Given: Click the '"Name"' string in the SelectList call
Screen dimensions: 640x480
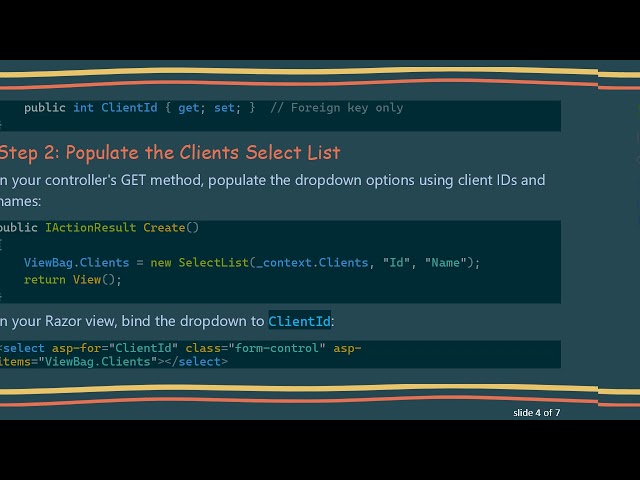Looking at the screenshot, I should pyautogui.click(x=446, y=262).
